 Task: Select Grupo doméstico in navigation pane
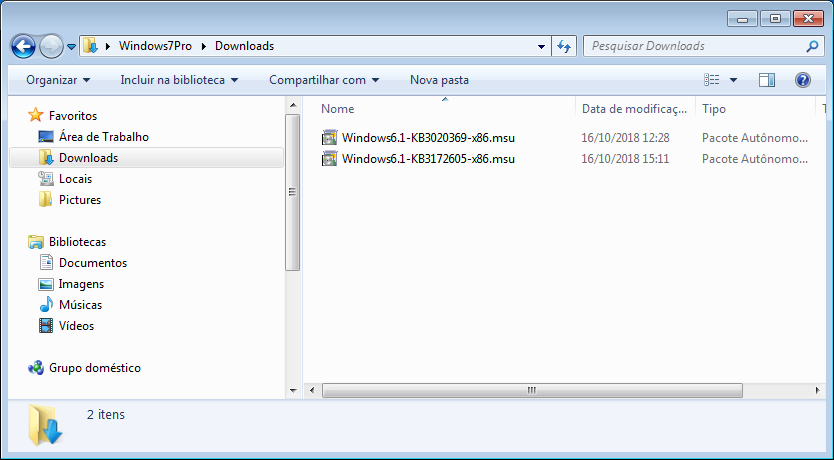(85, 368)
